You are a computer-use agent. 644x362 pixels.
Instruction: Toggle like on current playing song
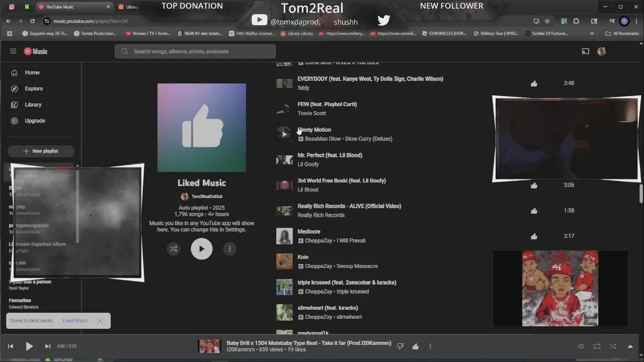(x=416, y=346)
